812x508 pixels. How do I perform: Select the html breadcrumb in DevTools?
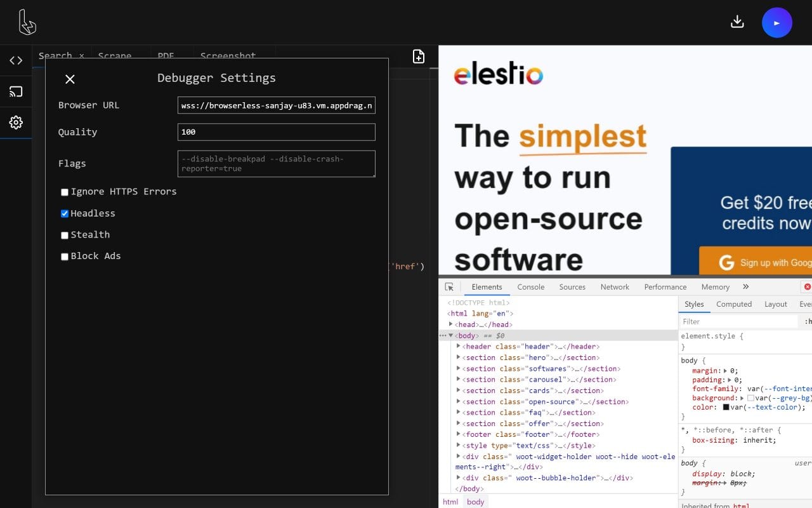coord(450,502)
